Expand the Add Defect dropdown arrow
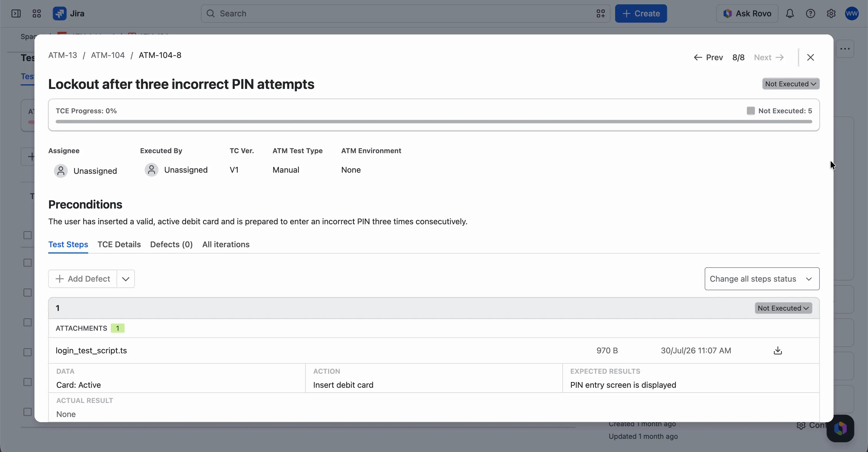This screenshot has width=868, height=452. pos(126,279)
